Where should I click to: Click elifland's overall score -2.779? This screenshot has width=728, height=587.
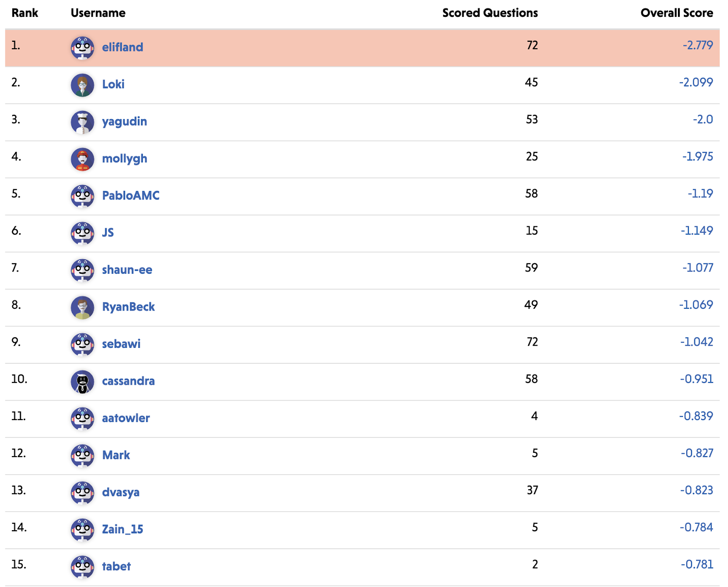[698, 45]
